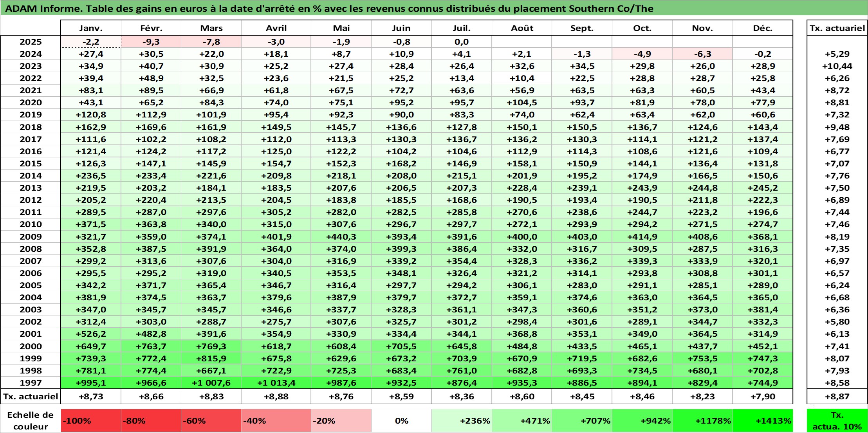Click the 'Tx. actua. 10%' green swatch

click(x=837, y=420)
